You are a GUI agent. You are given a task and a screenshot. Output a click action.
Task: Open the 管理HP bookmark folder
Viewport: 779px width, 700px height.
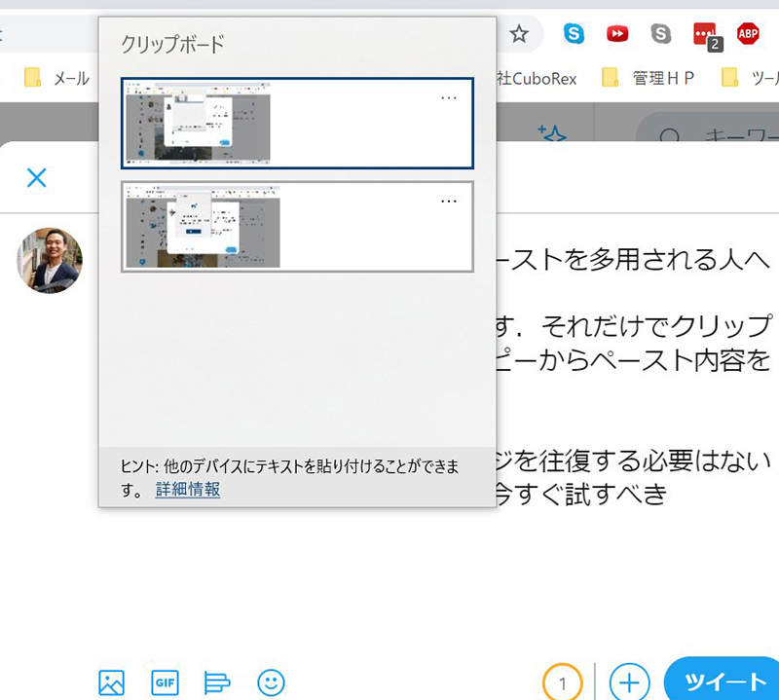coord(649,78)
